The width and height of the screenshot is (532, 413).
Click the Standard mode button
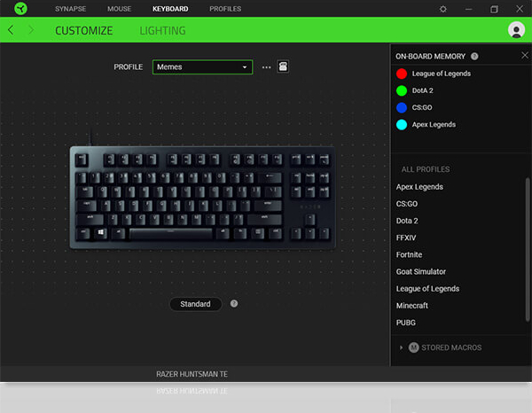195,304
